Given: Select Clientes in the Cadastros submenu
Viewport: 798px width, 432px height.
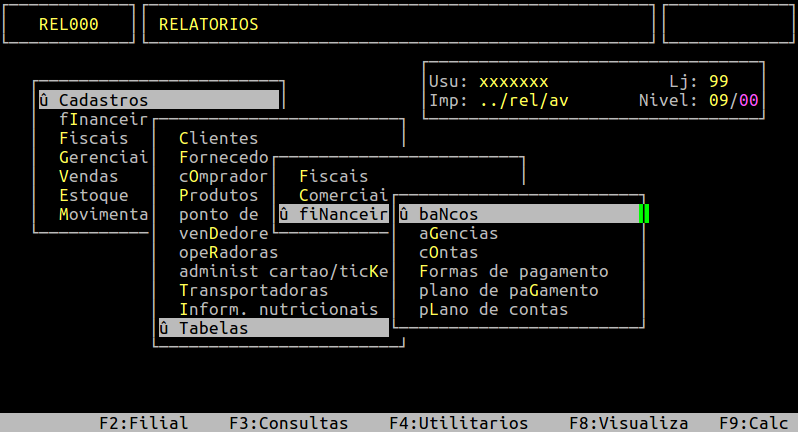Looking at the screenshot, I should click(x=218, y=138).
